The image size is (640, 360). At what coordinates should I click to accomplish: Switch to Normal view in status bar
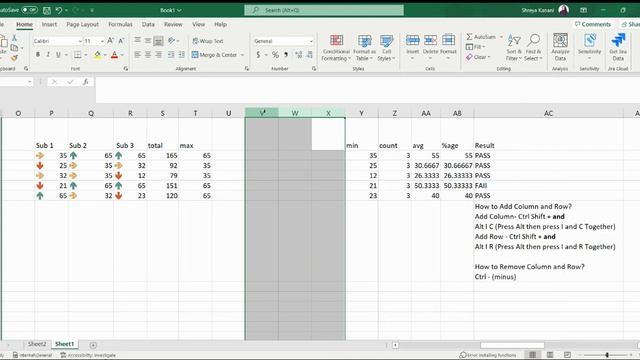pos(533,355)
